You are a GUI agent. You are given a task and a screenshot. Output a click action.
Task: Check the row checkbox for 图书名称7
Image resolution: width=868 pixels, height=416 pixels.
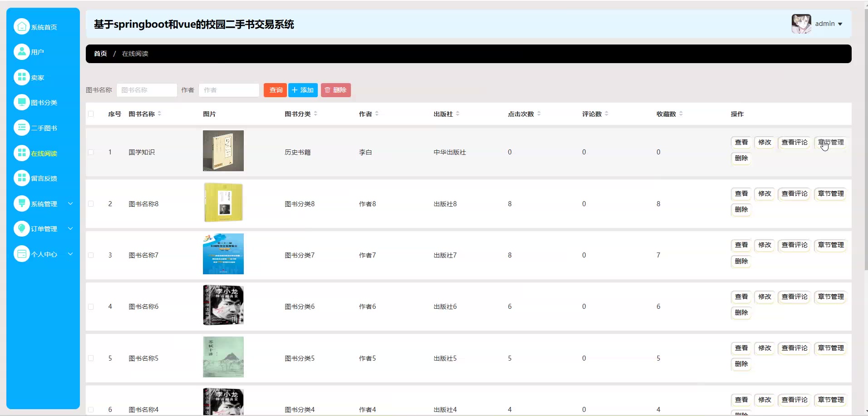tap(91, 255)
